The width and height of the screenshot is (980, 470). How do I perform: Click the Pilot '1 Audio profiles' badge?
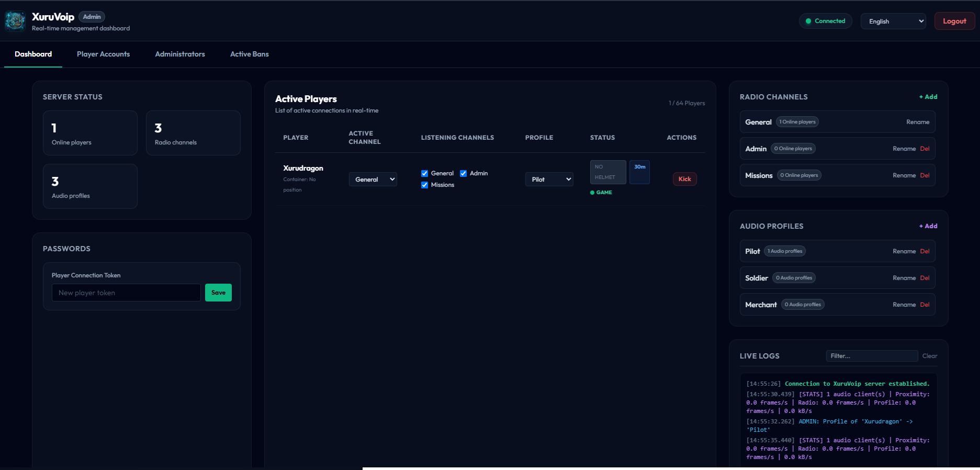tap(785, 251)
